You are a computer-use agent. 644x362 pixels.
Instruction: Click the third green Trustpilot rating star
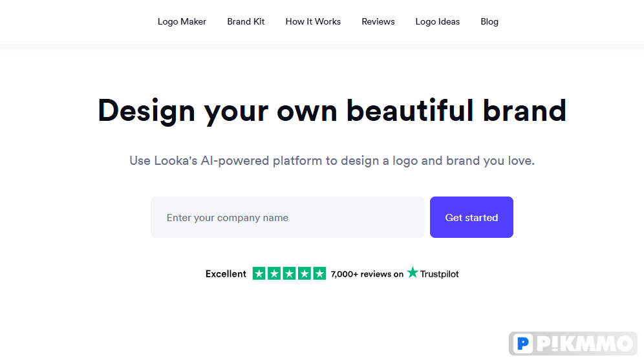[289, 273]
